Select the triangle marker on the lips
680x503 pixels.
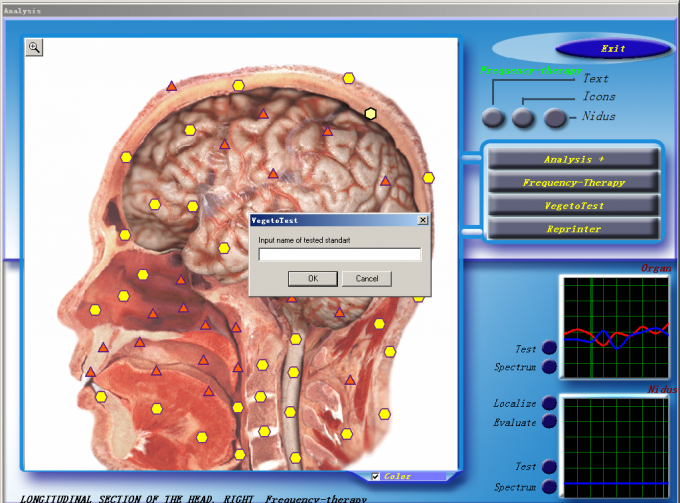pos(90,372)
